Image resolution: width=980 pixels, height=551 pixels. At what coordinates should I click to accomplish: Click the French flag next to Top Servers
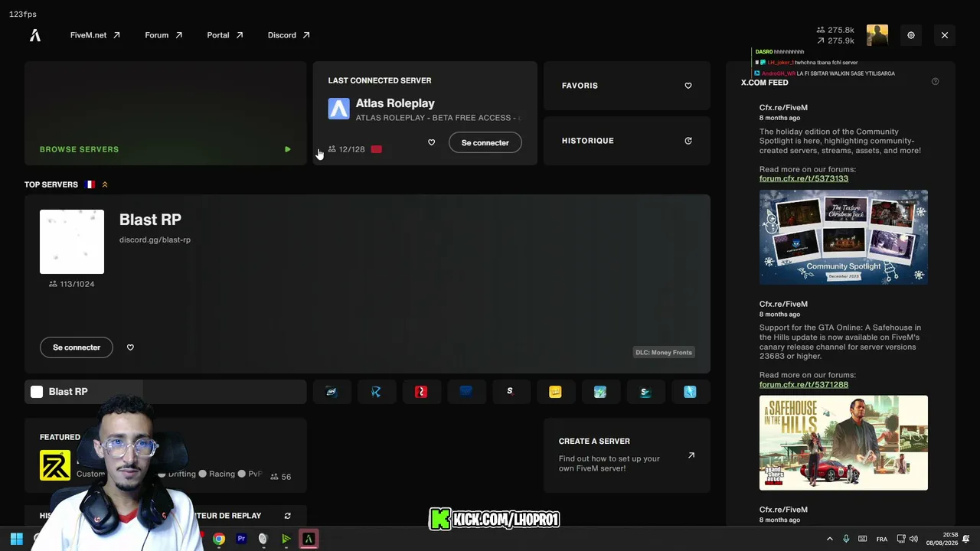point(90,184)
